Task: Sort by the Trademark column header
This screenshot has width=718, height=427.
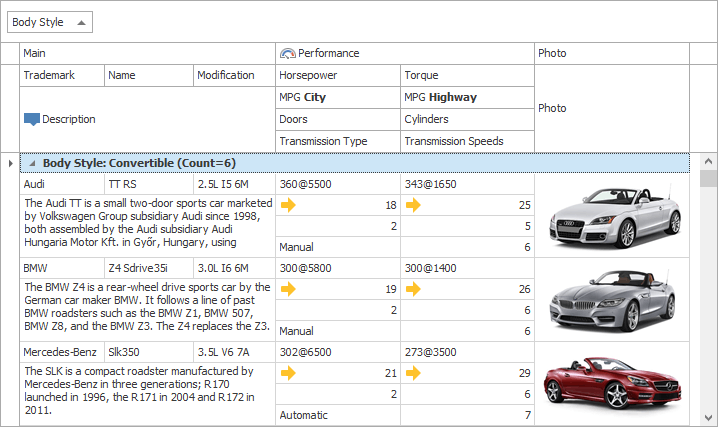Action: point(62,76)
